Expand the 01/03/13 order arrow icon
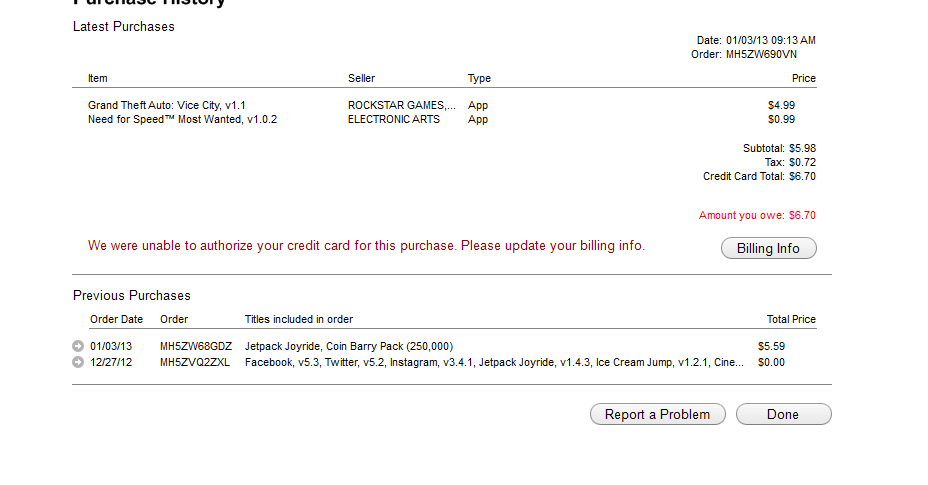 coord(78,346)
